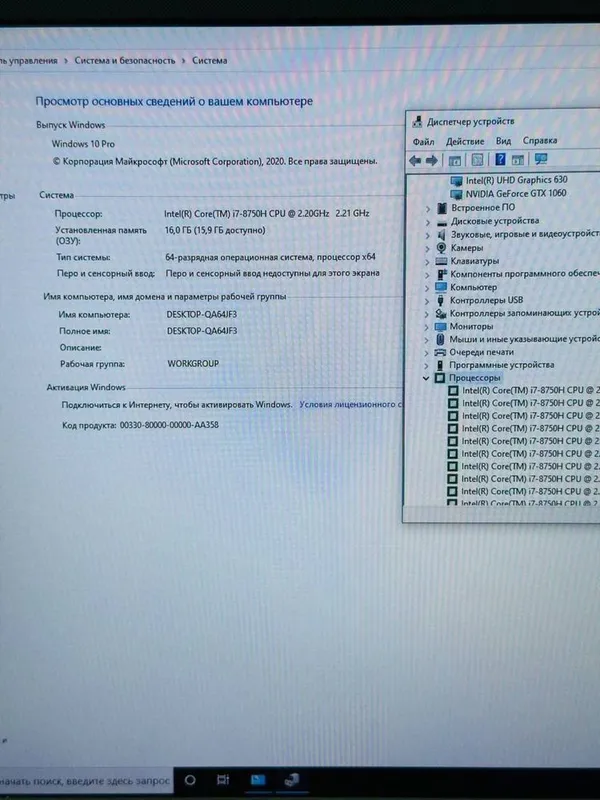
Task: Click the WORKGROUP workgroup value
Action: (193, 364)
